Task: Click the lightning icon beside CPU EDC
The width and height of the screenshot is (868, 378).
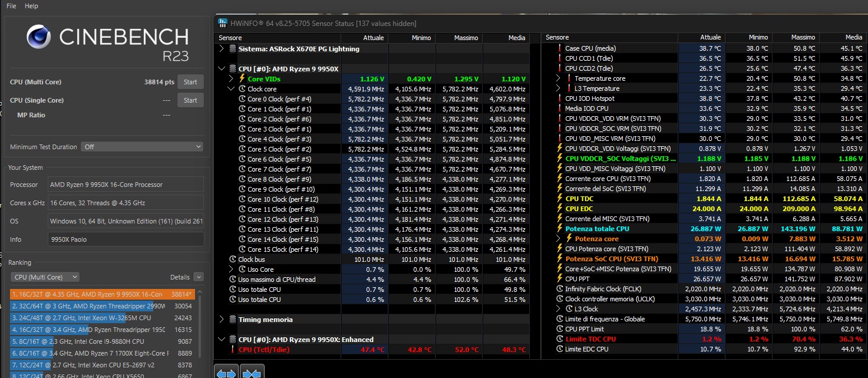Action: (x=560, y=209)
